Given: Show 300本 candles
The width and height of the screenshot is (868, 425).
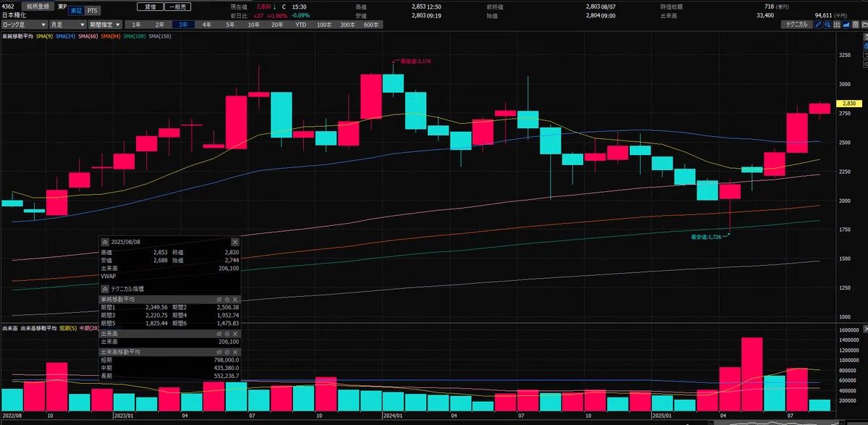Looking at the screenshot, I should pyautogui.click(x=347, y=25).
